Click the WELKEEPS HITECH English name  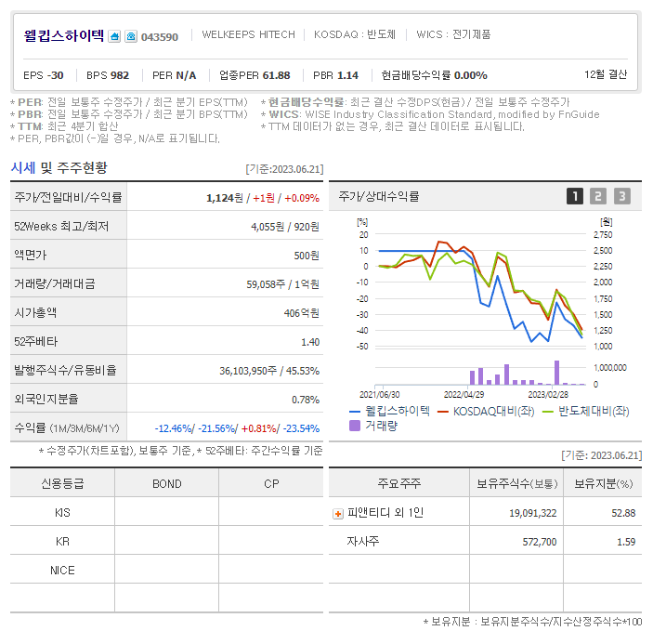(x=248, y=34)
